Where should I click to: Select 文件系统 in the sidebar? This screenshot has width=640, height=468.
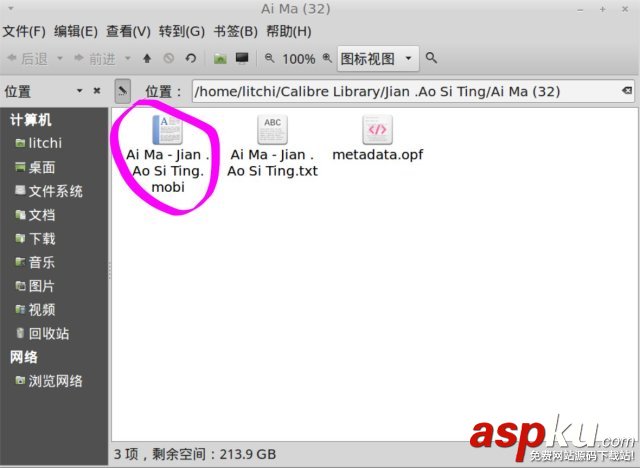(x=49, y=191)
